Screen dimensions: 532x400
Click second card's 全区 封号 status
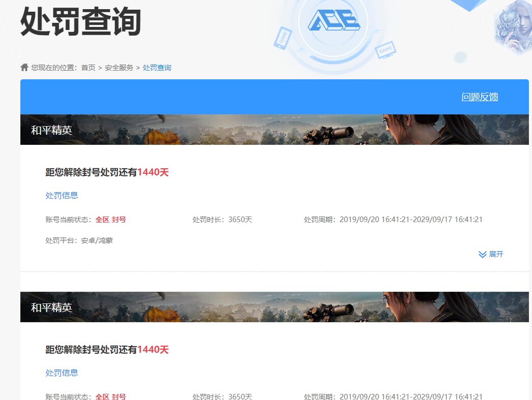pyautogui.click(x=110, y=396)
